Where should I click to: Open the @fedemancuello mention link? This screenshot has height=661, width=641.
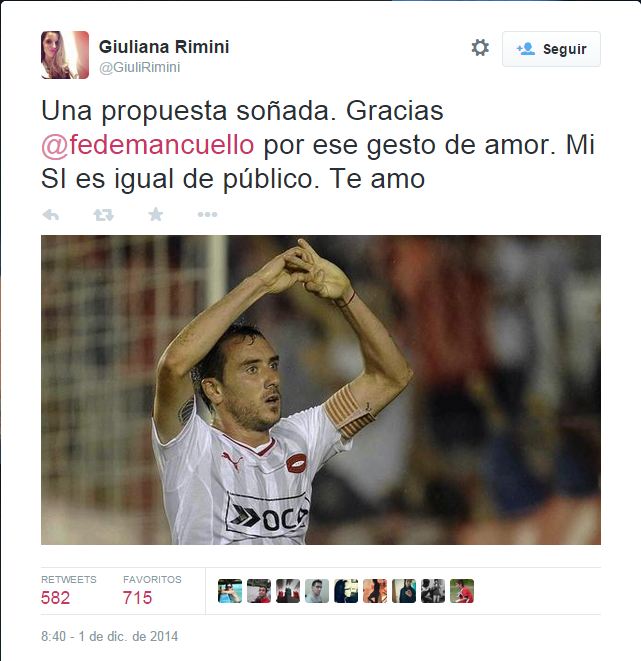148,145
